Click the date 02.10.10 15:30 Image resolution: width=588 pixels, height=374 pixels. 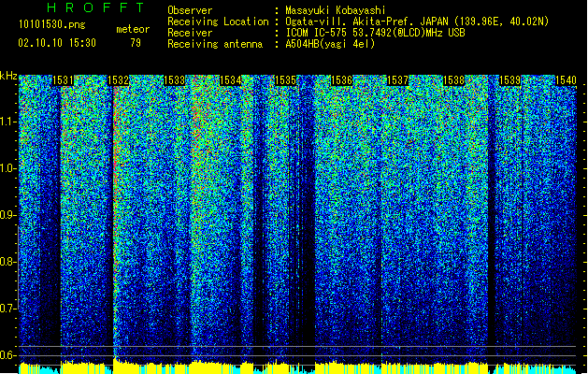pos(57,43)
